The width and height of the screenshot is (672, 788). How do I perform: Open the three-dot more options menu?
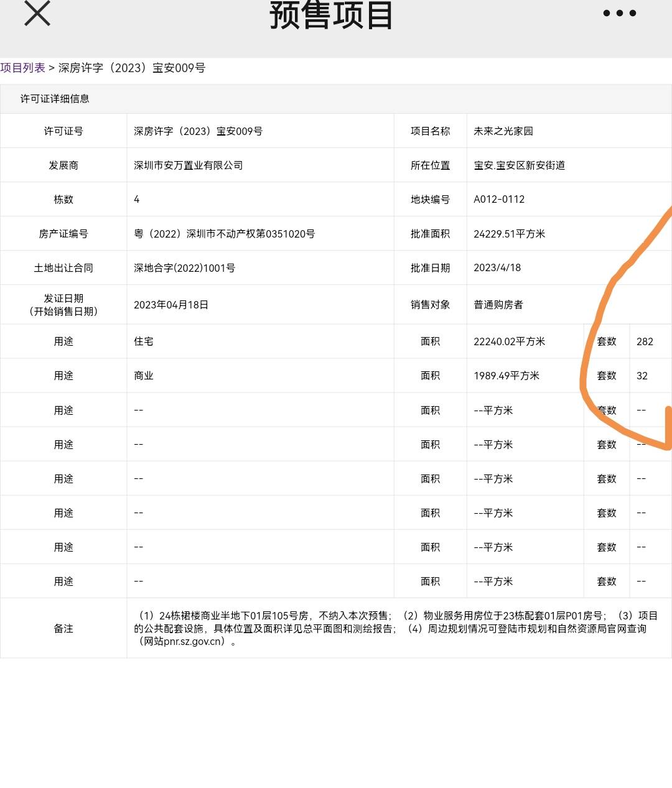(x=619, y=13)
